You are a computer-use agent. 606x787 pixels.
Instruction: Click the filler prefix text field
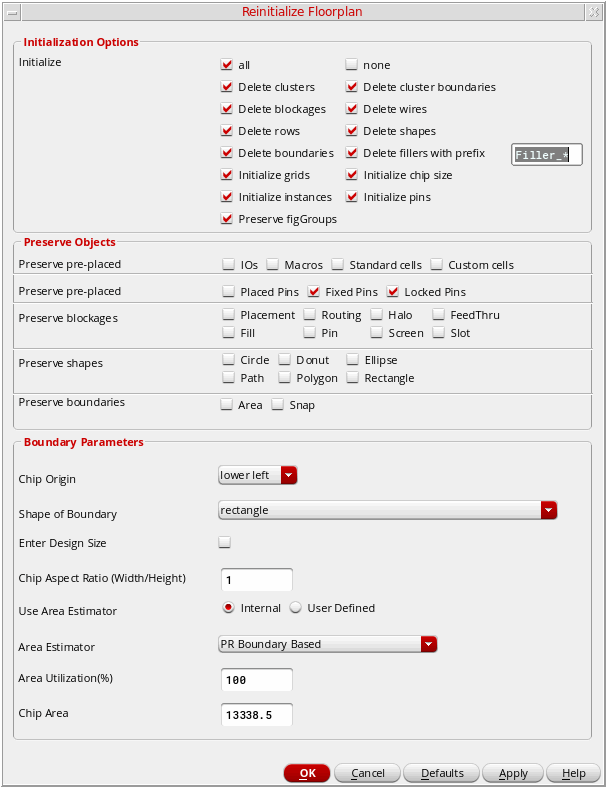(x=546, y=155)
